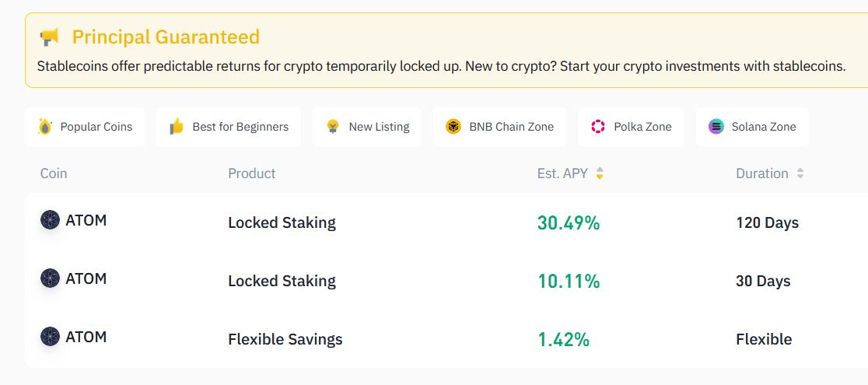Open the Solana Zone filter
The image size is (868, 385).
tap(752, 127)
